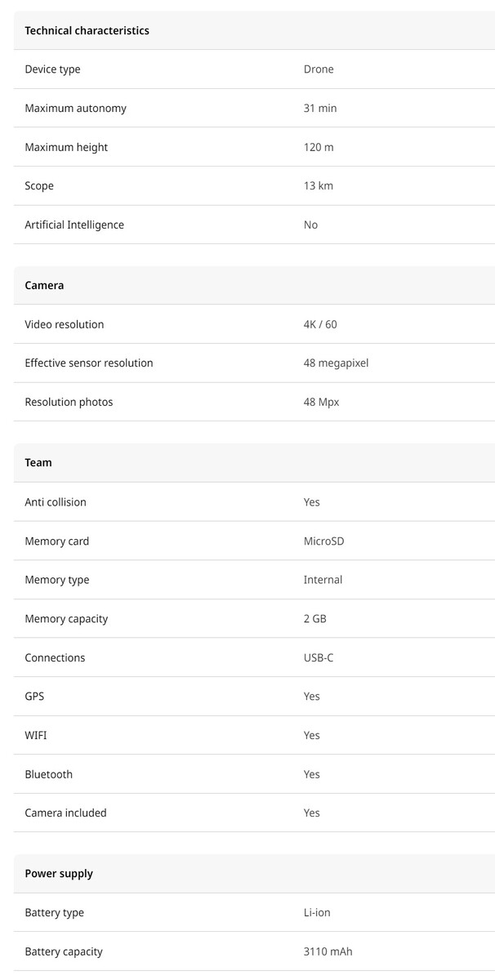This screenshot has height=980, width=495.
Task: Select the Camera section header
Action: tap(44, 285)
